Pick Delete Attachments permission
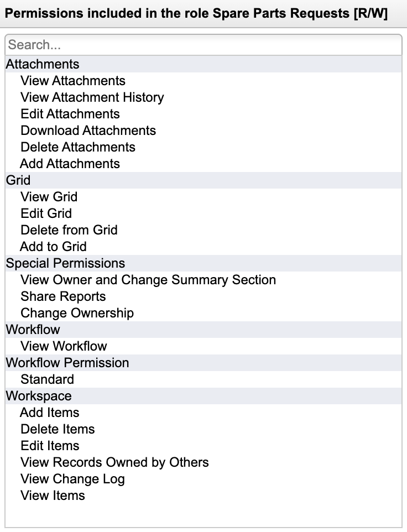Viewport: 407px width, 532px height. pyautogui.click(x=78, y=147)
